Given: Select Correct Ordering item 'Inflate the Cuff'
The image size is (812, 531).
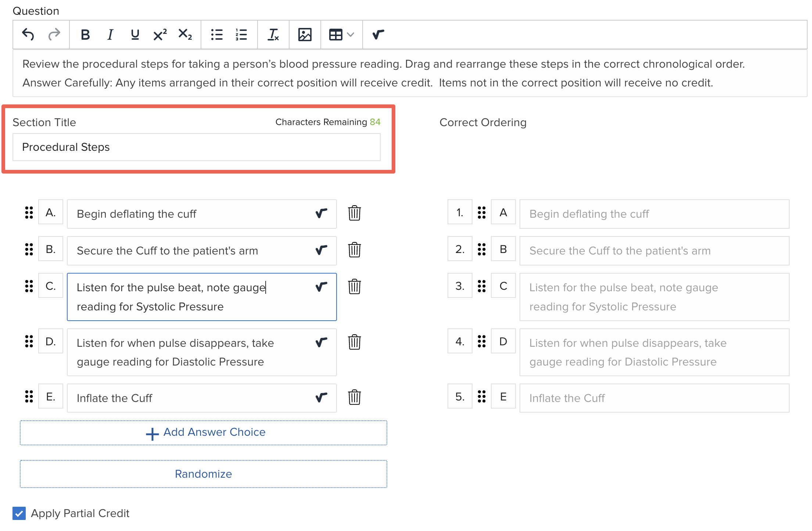Looking at the screenshot, I should pyautogui.click(x=654, y=398).
